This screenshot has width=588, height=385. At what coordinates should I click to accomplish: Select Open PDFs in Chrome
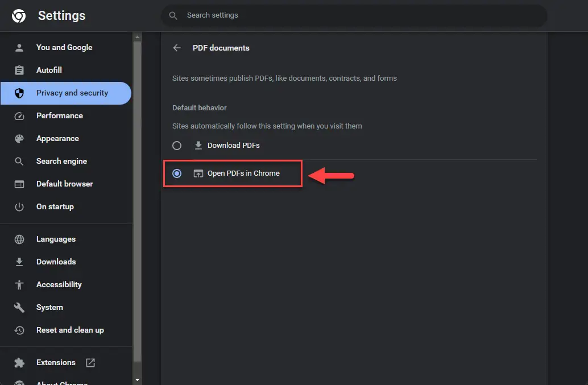tap(177, 173)
